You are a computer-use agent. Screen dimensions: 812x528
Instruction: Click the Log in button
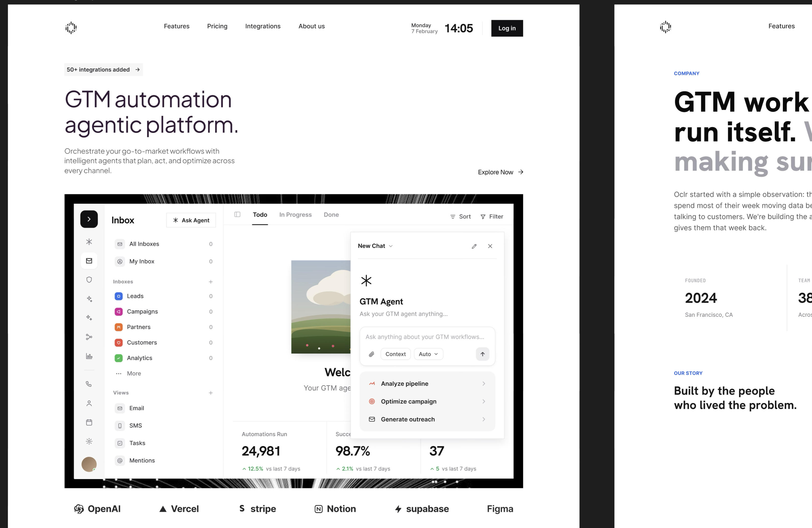click(x=507, y=28)
